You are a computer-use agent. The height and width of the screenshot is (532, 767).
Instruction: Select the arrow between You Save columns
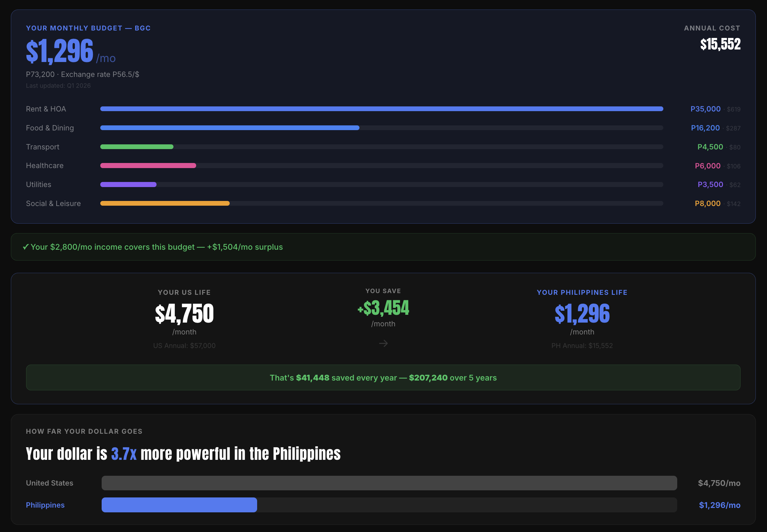[x=383, y=343]
